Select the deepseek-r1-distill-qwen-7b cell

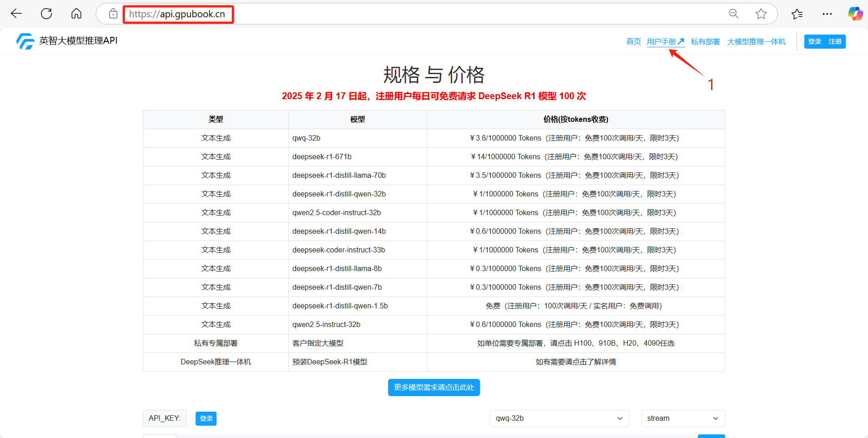tap(358, 287)
